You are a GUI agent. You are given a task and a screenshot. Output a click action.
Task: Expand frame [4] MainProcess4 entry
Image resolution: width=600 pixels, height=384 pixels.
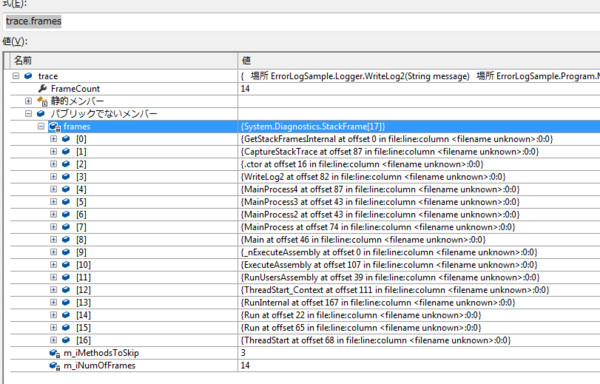coord(54,189)
